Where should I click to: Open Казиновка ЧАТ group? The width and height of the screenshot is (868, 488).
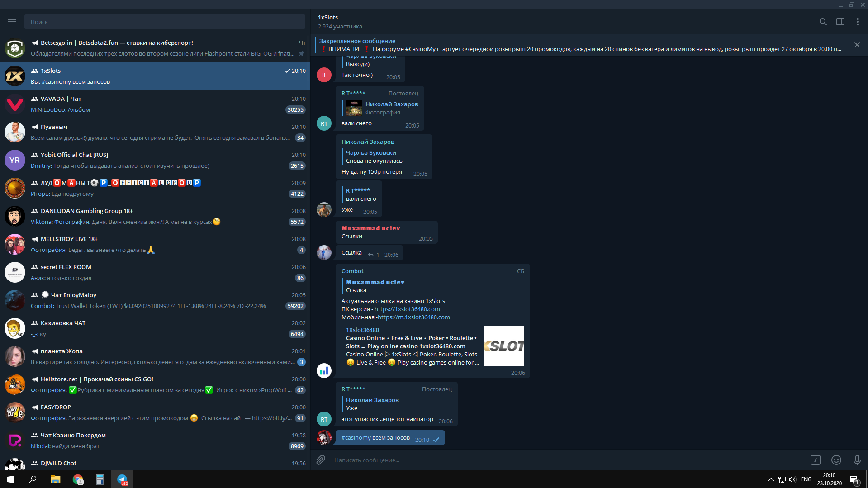(155, 328)
